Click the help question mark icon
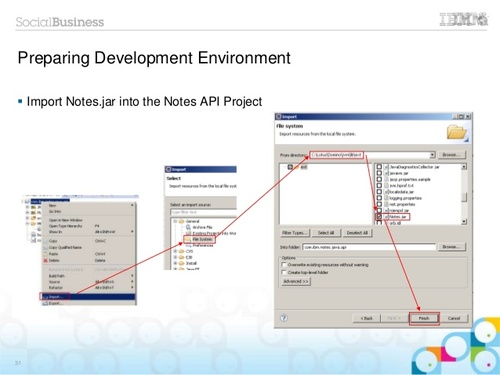 click(x=284, y=318)
